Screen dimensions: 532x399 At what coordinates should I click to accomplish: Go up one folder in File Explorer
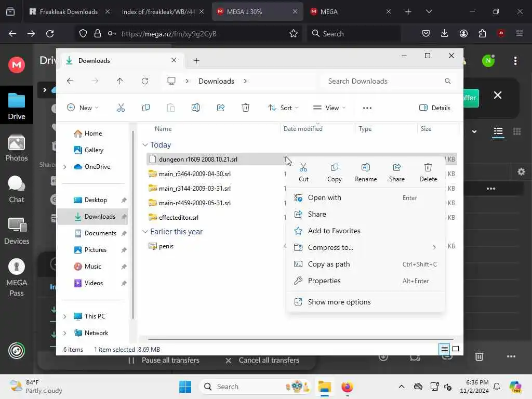tap(120, 81)
